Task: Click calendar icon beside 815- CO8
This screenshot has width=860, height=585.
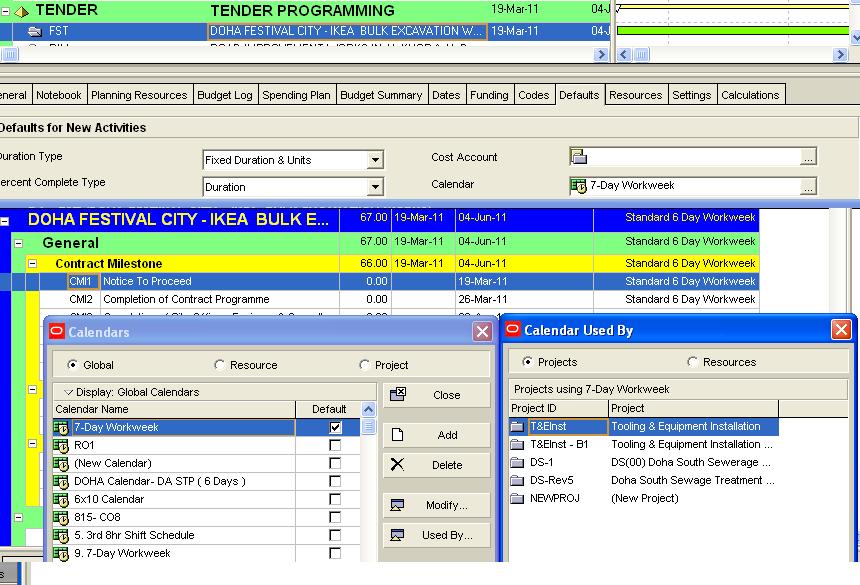Action: (61, 518)
